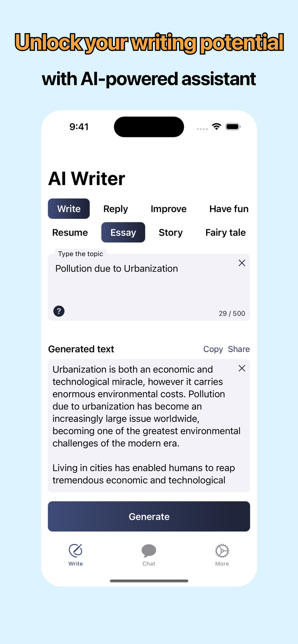This screenshot has width=298, height=644.
Task: Open the Improve tab
Action: coord(169,209)
